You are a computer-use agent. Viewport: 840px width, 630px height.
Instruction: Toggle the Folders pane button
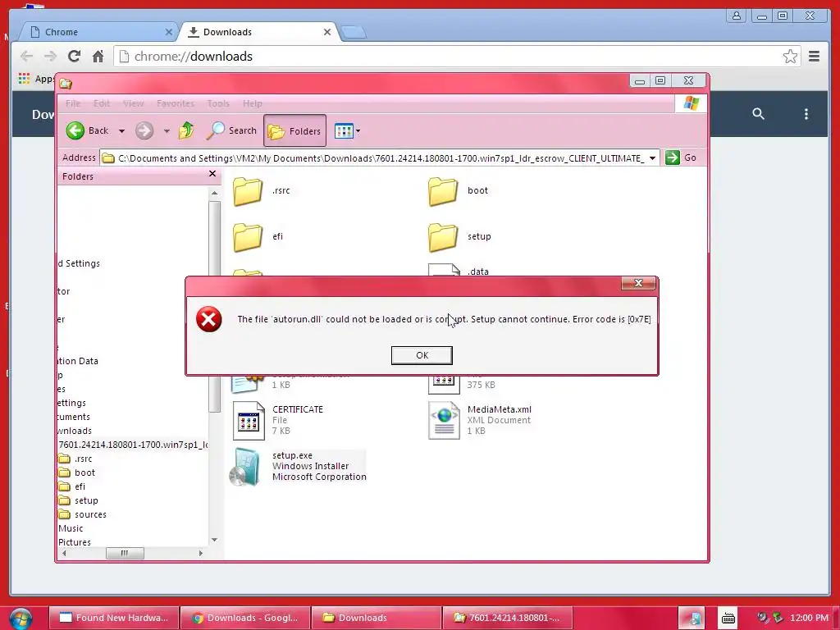pos(294,130)
